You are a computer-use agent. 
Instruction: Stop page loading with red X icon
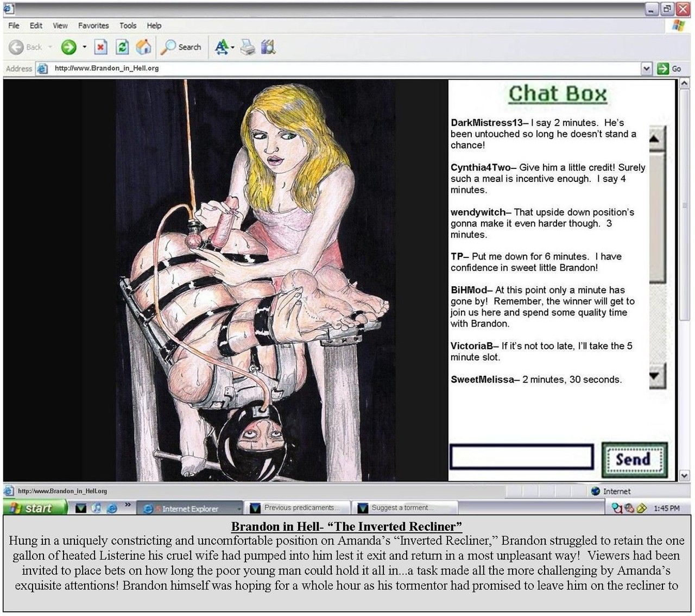click(100, 47)
